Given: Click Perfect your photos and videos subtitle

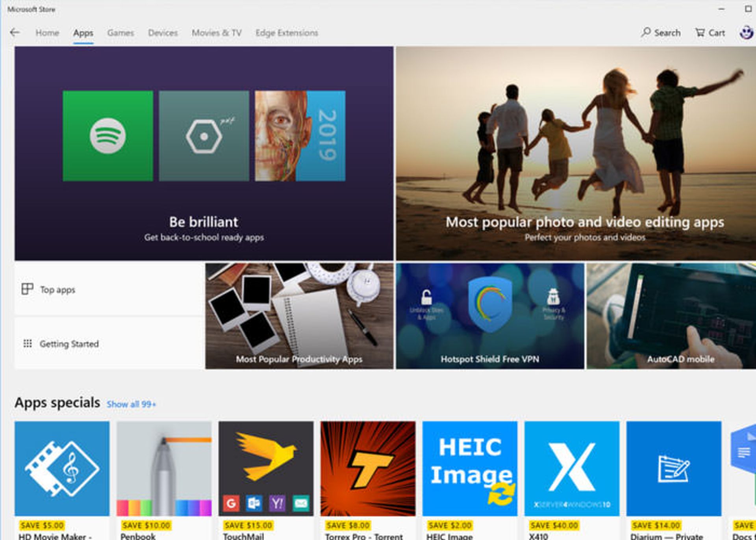Looking at the screenshot, I should 585,238.
